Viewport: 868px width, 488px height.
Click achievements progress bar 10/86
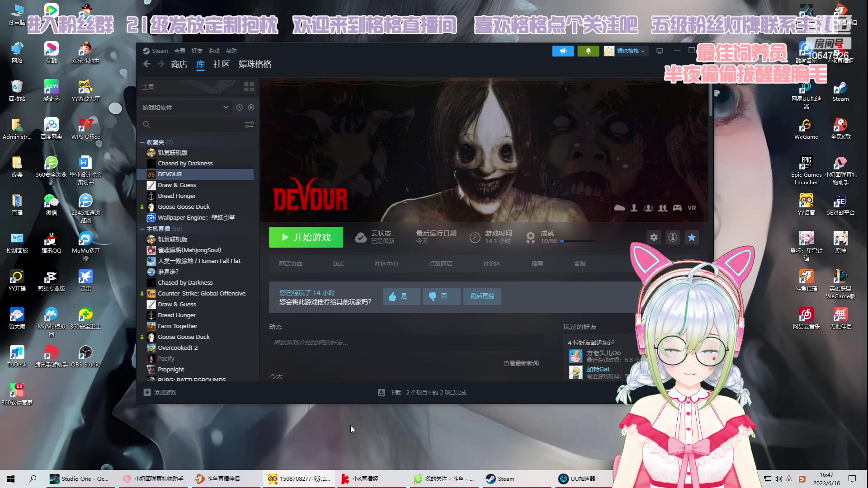click(x=579, y=241)
